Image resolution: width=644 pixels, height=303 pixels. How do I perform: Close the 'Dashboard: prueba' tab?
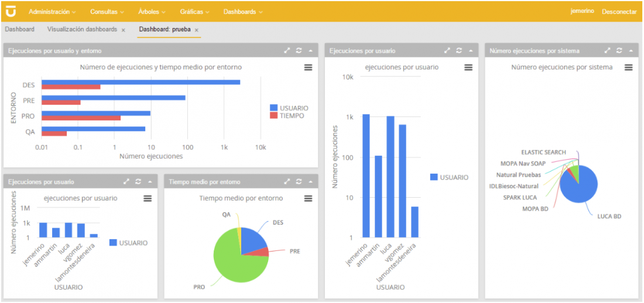coord(197,30)
